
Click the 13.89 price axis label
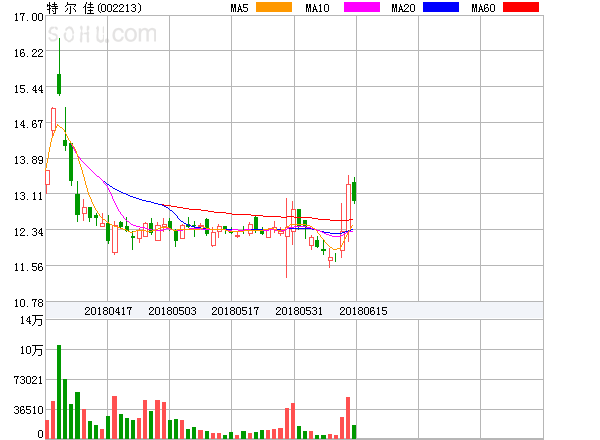click(29, 160)
